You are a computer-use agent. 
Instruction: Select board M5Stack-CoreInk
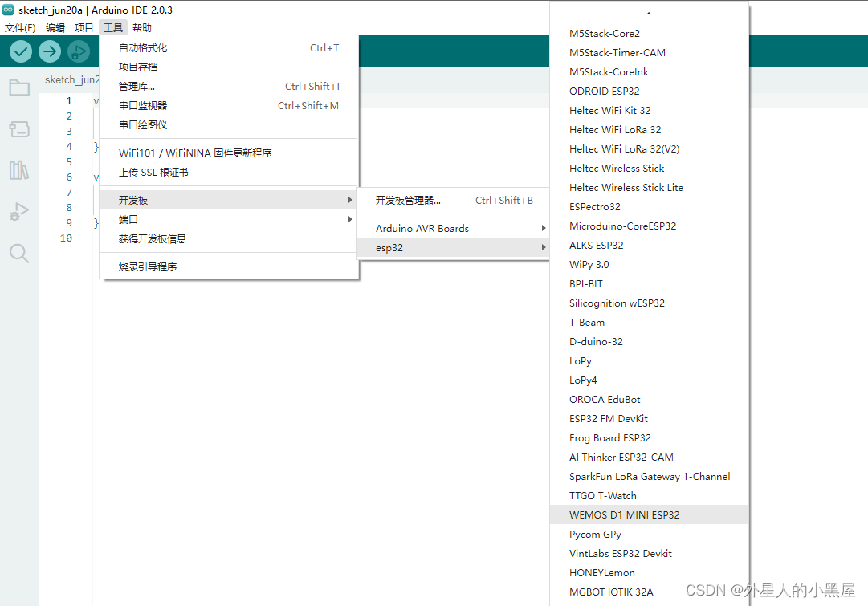click(x=650, y=72)
